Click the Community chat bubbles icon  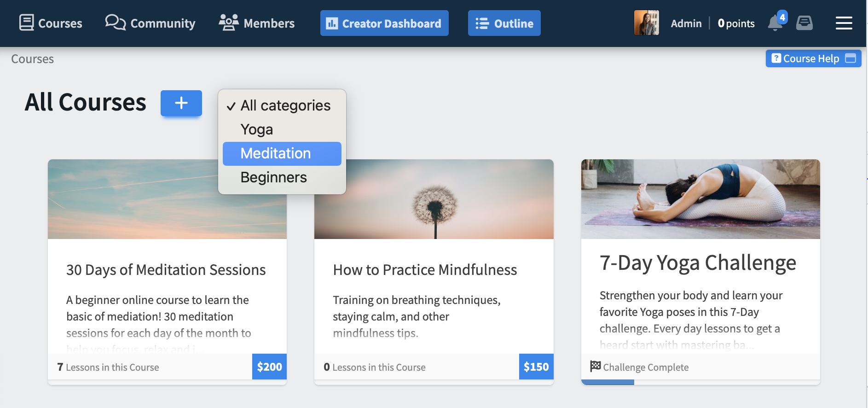click(116, 23)
